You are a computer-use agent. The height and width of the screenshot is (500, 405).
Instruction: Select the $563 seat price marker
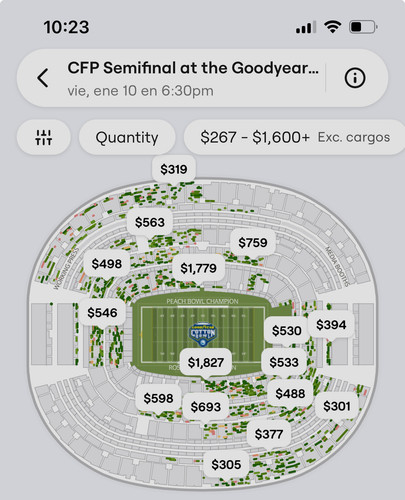click(x=150, y=222)
